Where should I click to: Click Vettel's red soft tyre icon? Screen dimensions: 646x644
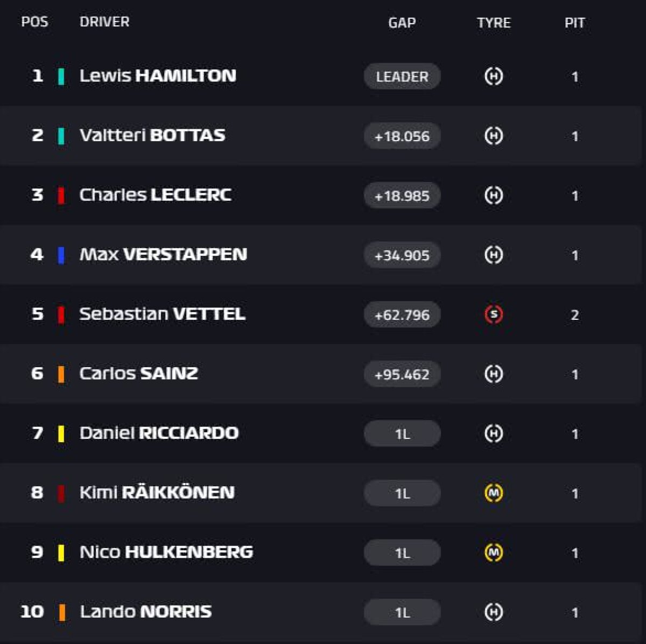point(494,314)
